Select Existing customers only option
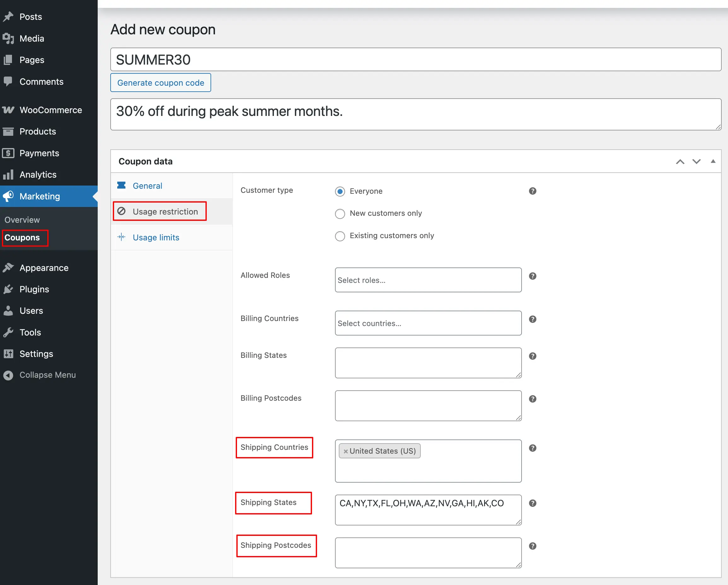728x585 pixels. coord(340,236)
